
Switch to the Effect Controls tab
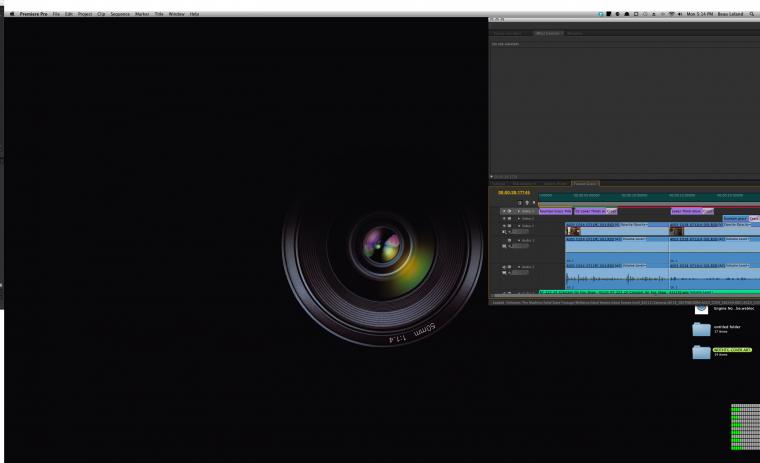point(548,33)
